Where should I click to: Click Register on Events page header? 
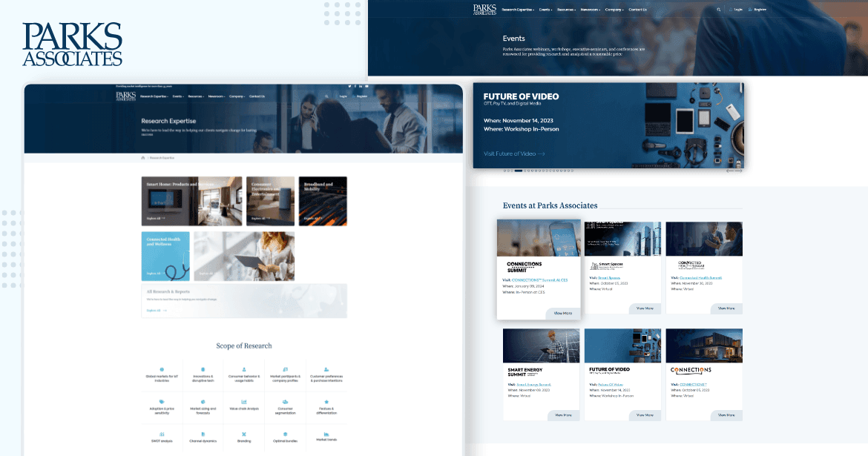point(758,10)
